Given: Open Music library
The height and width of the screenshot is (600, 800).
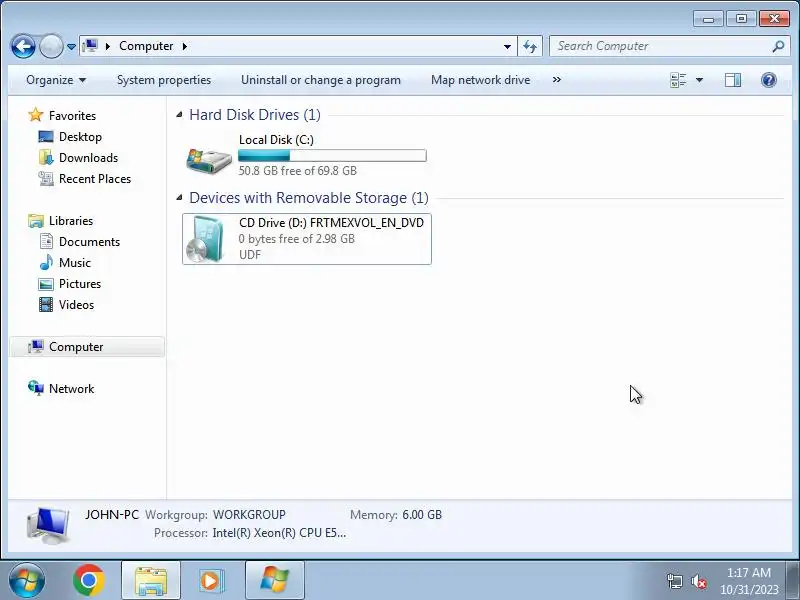Looking at the screenshot, I should [75, 263].
